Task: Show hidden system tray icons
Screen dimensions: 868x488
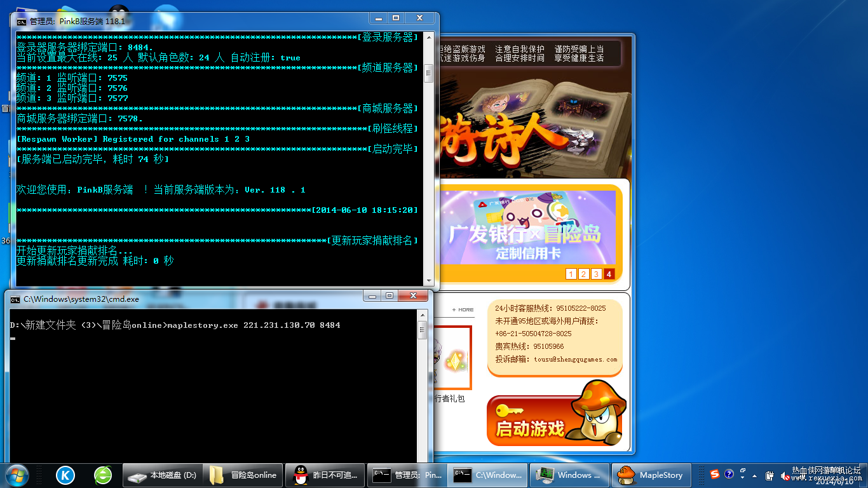Action: (x=754, y=475)
